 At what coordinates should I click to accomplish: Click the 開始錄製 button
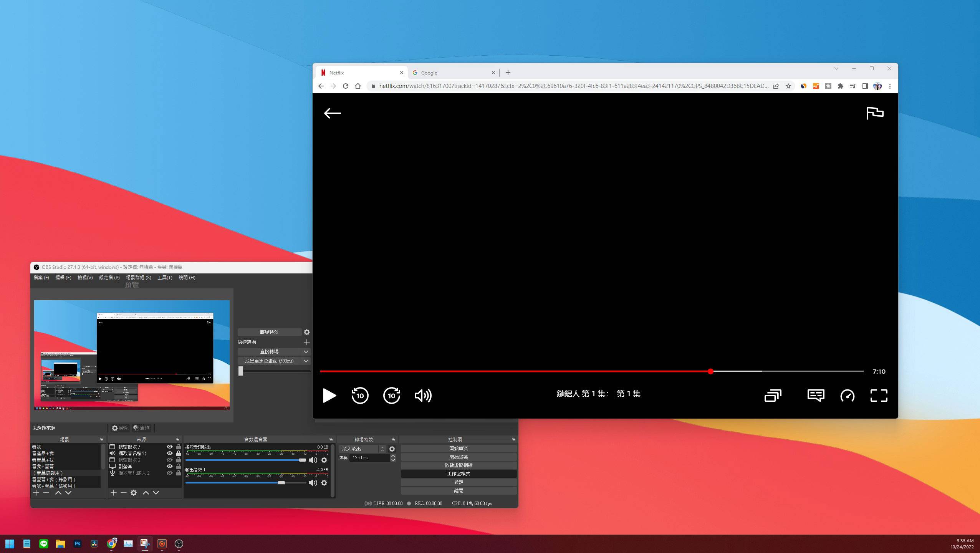(x=459, y=457)
